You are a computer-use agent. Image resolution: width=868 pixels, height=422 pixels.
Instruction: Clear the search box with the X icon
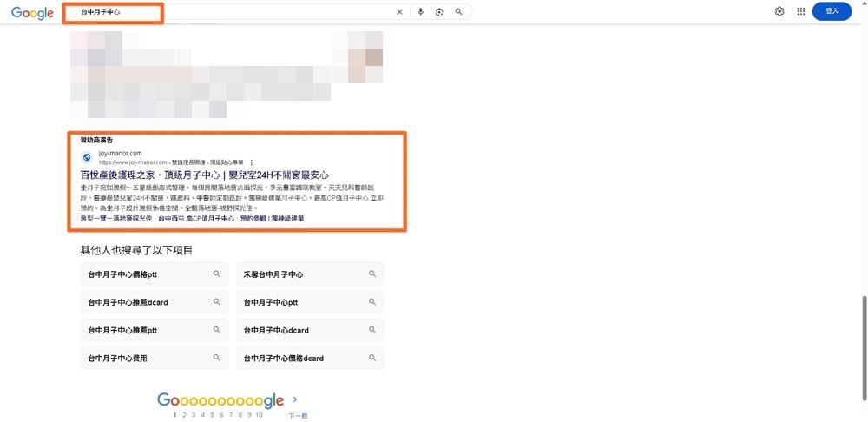coord(399,11)
